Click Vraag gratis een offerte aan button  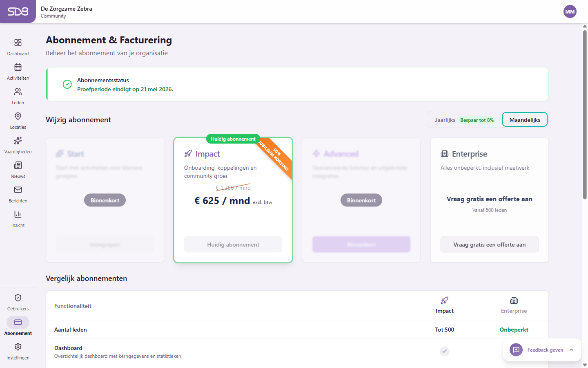(x=489, y=245)
